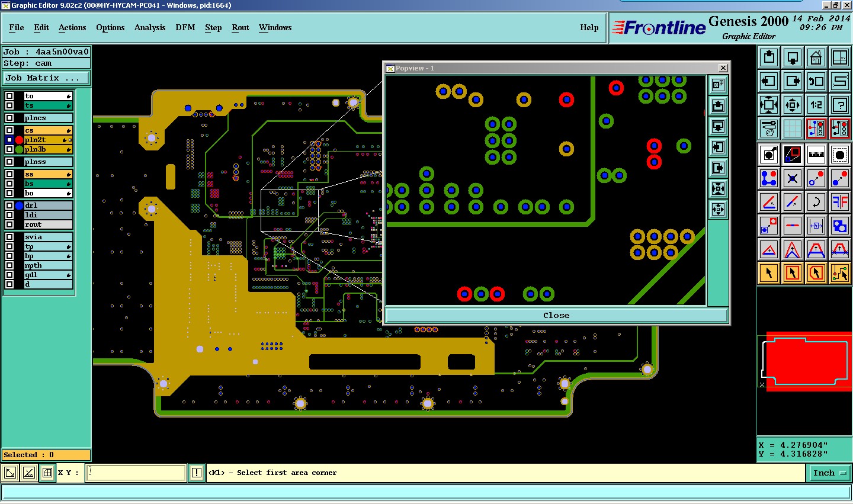Click Popview's pan down icon

718,127
